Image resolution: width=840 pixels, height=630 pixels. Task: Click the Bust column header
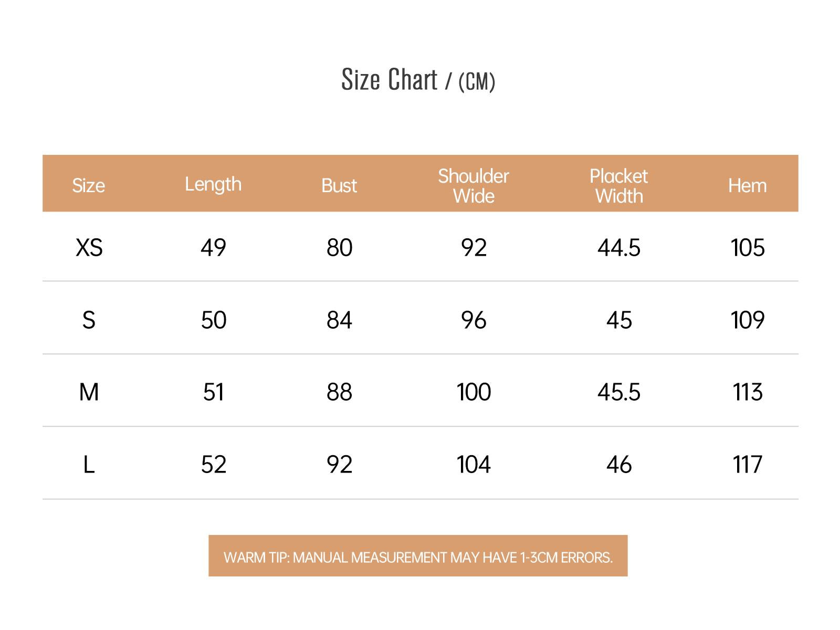click(339, 185)
